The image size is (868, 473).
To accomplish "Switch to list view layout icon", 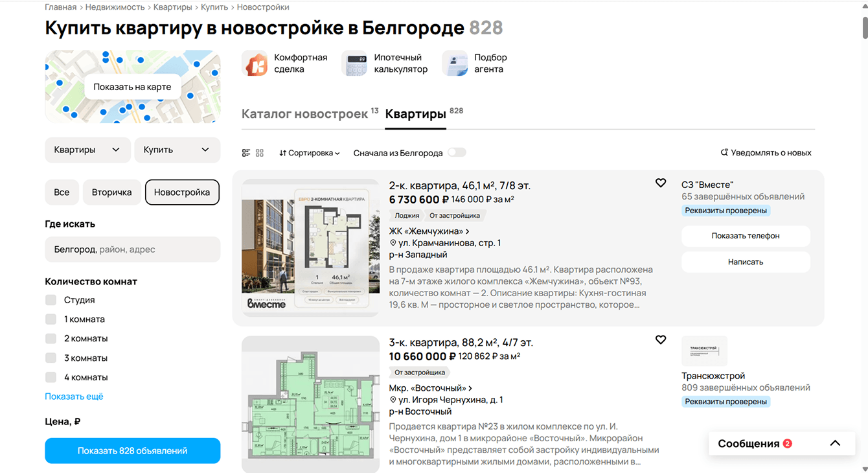I will pos(246,153).
